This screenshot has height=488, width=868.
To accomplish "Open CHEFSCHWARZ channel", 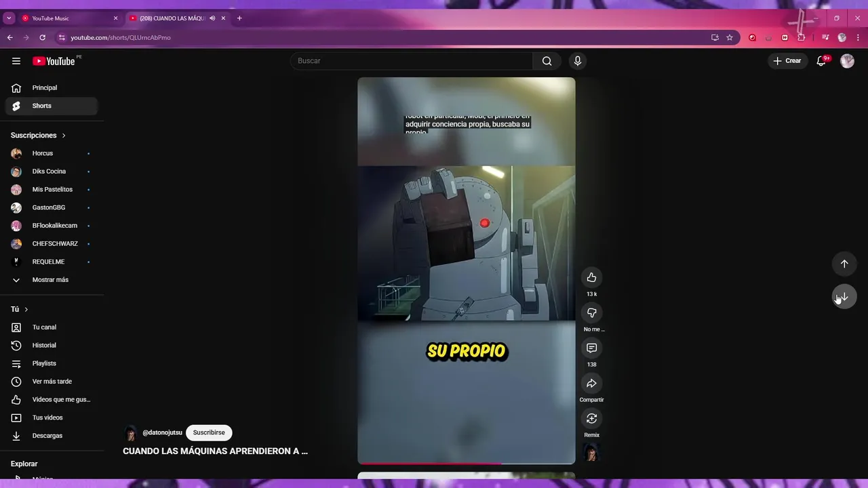I will click(52, 243).
